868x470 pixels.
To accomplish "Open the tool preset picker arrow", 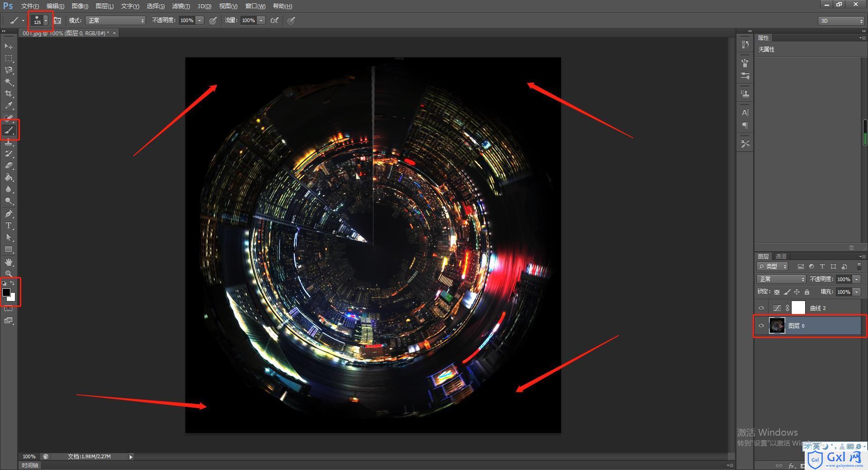I will [x=24, y=20].
